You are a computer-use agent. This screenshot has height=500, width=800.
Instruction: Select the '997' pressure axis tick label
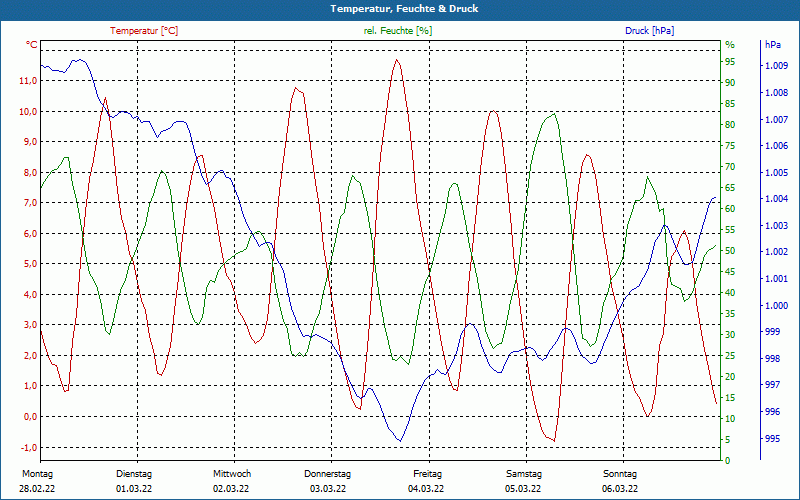(x=772, y=385)
